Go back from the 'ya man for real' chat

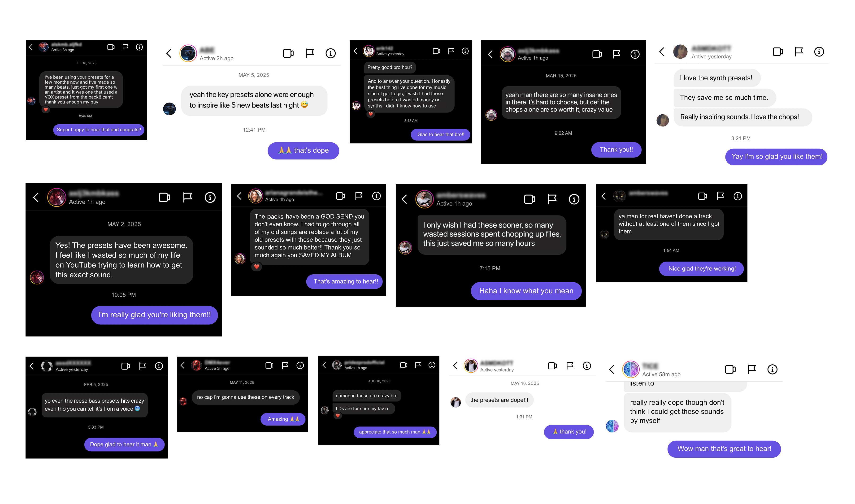tap(604, 196)
